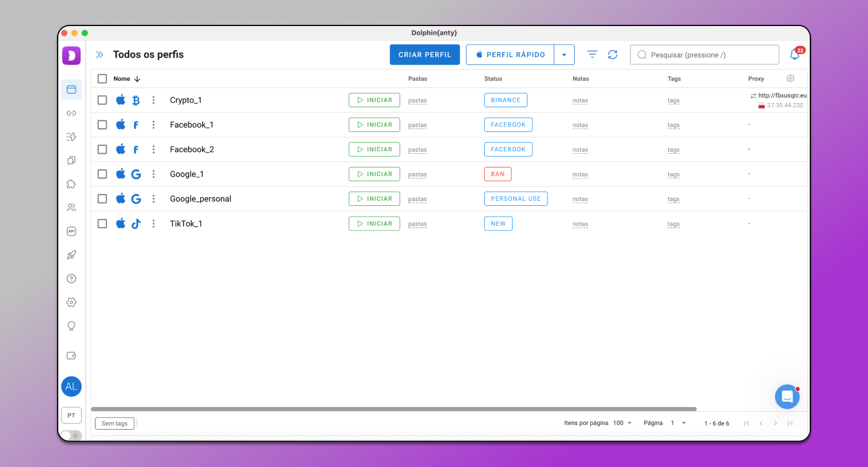Open the API icon in sidebar
The image size is (868, 467).
coord(71,231)
